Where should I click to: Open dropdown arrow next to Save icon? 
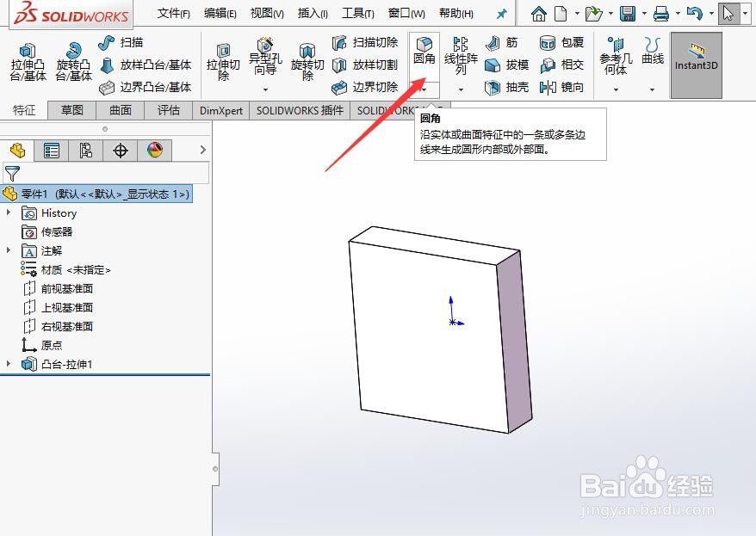click(x=644, y=14)
